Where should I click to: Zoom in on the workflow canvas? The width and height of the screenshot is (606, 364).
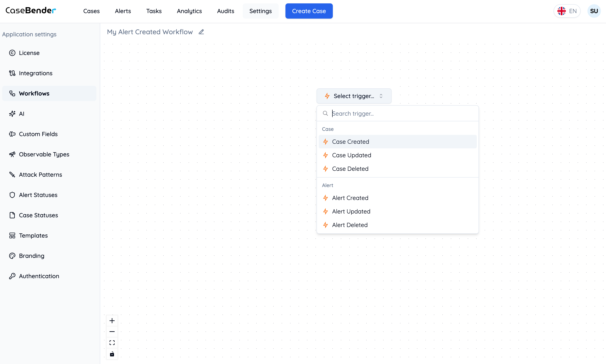point(112,321)
